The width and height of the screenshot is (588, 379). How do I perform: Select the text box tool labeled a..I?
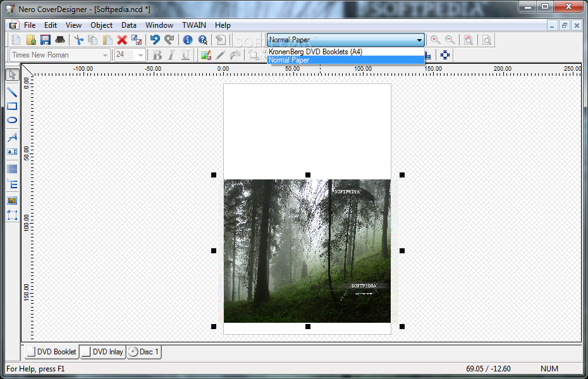pyautogui.click(x=13, y=152)
